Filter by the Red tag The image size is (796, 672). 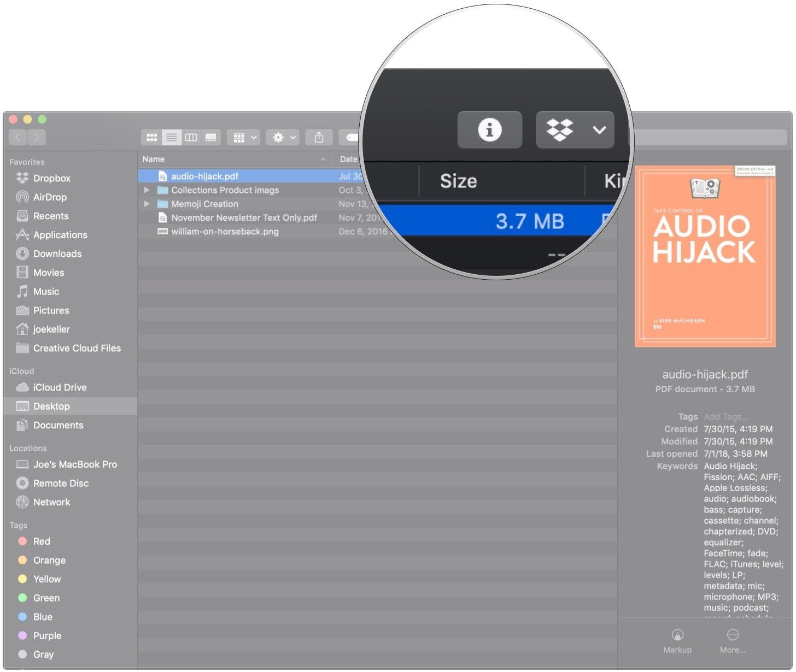tap(41, 541)
